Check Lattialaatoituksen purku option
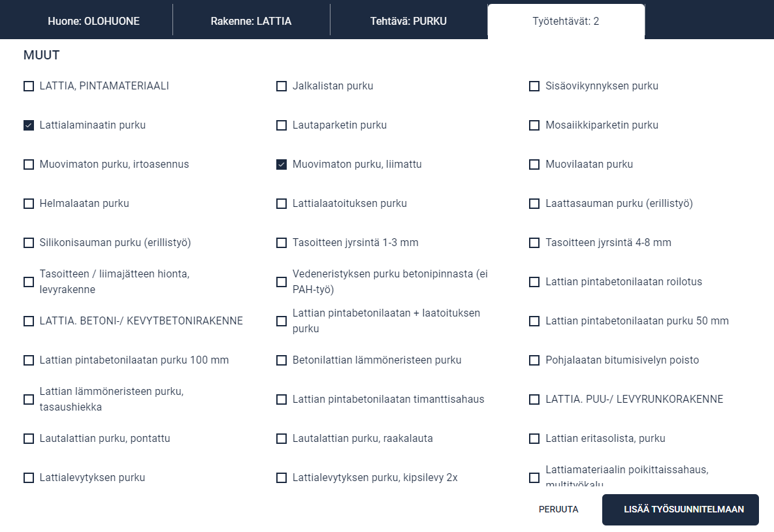 coord(282,204)
